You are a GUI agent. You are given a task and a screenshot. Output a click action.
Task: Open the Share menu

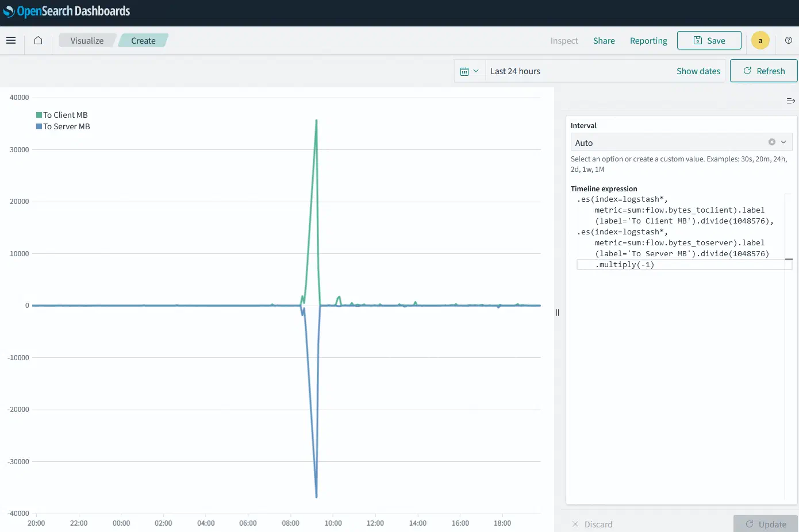[604, 41]
